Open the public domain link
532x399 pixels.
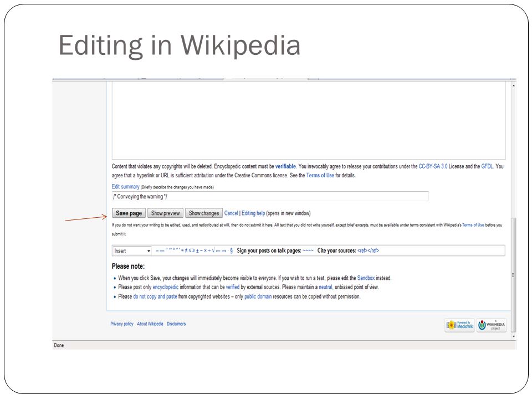258,296
